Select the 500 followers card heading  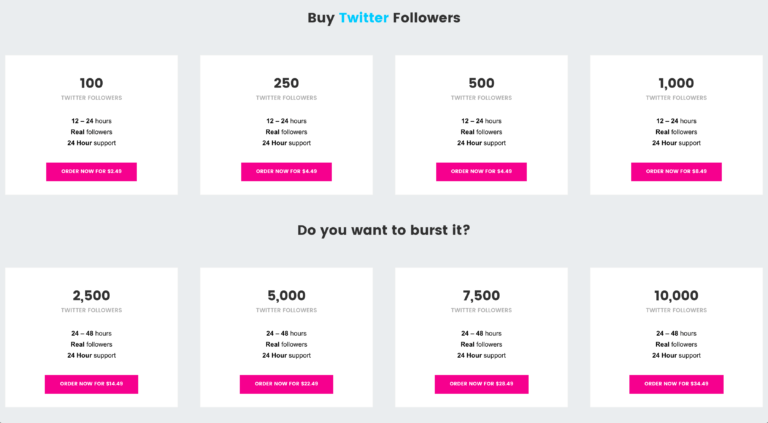(481, 83)
